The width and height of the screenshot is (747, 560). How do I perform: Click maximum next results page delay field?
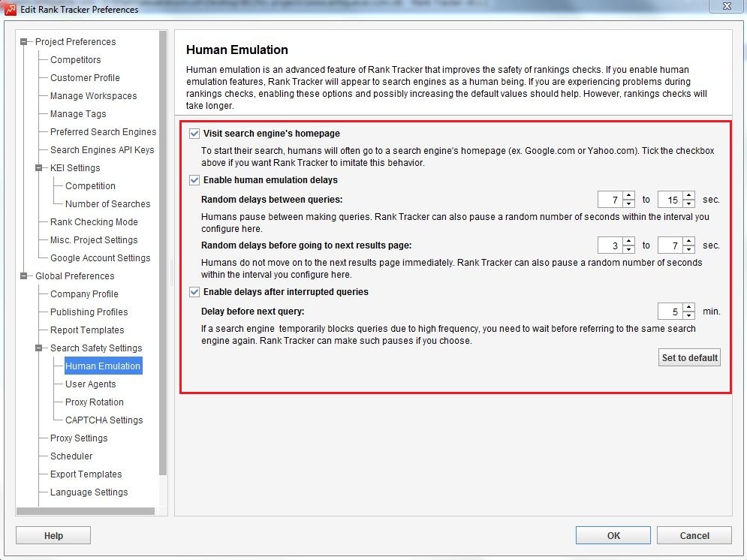[x=670, y=245]
